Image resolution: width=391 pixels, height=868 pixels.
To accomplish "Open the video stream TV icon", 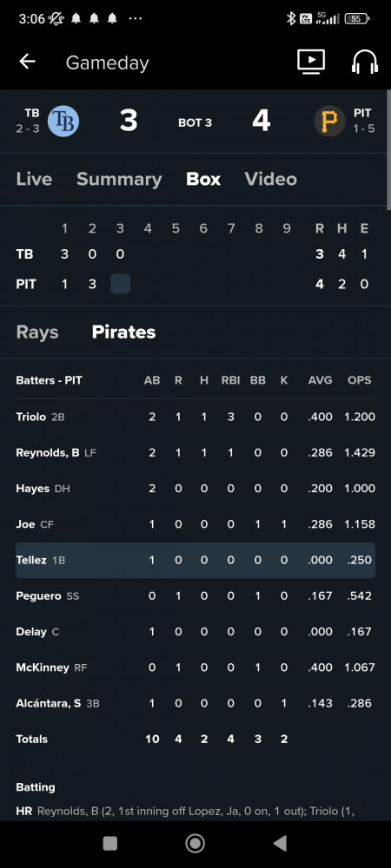I will (x=311, y=62).
